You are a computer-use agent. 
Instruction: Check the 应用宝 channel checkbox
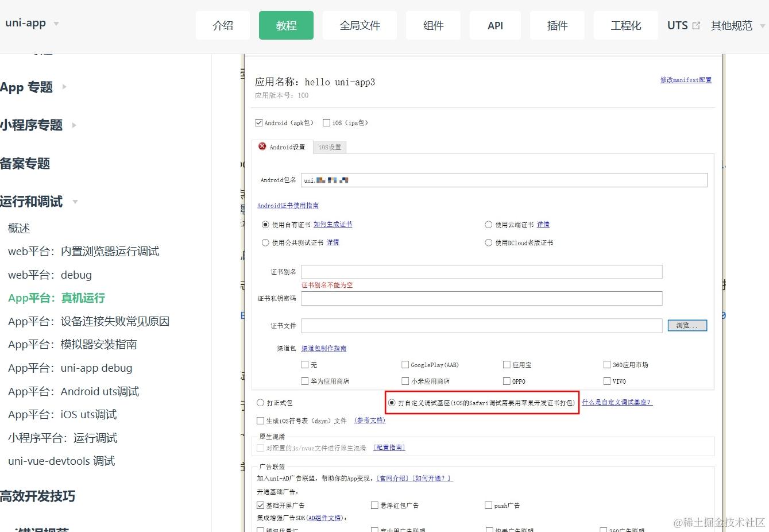pyautogui.click(x=507, y=364)
